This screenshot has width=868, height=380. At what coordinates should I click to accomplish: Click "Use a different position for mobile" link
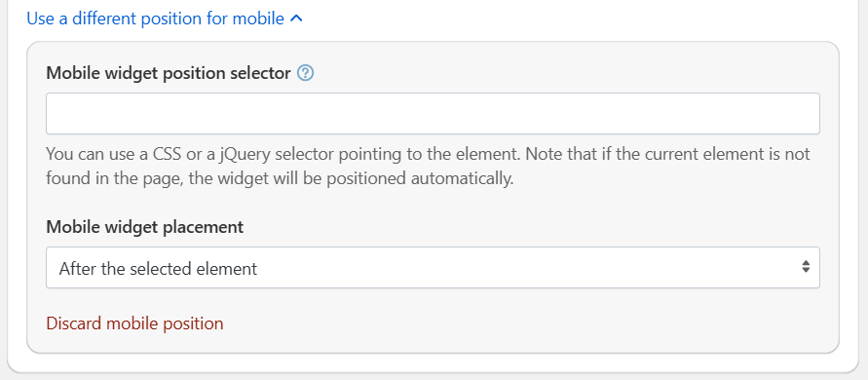pyautogui.click(x=156, y=19)
